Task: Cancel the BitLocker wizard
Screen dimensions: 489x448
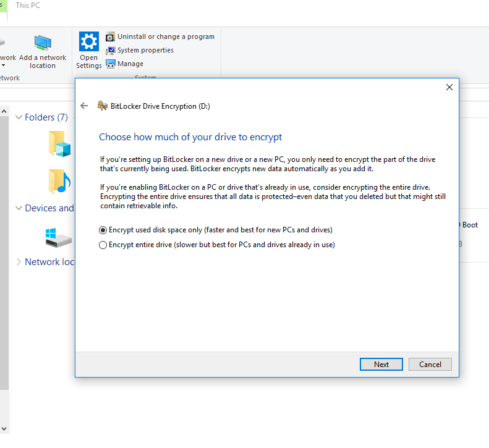Action: (430, 365)
